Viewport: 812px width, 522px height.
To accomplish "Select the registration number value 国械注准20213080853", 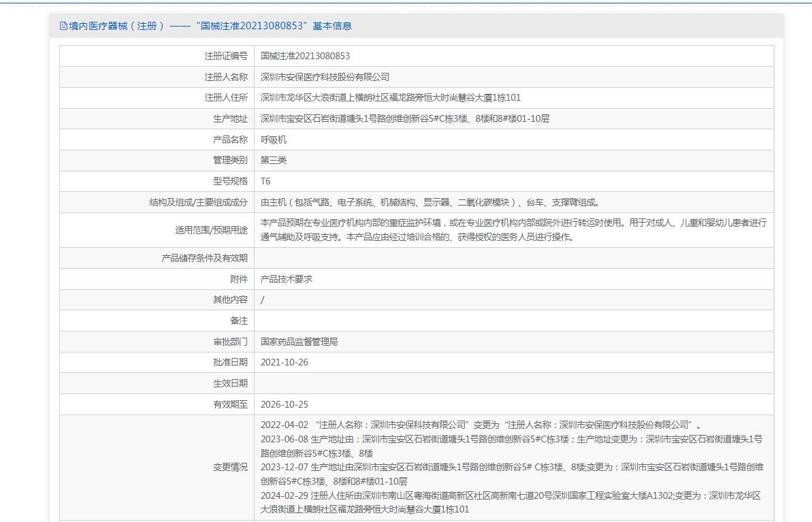I will pyautogui.click(x=305, y=56).
